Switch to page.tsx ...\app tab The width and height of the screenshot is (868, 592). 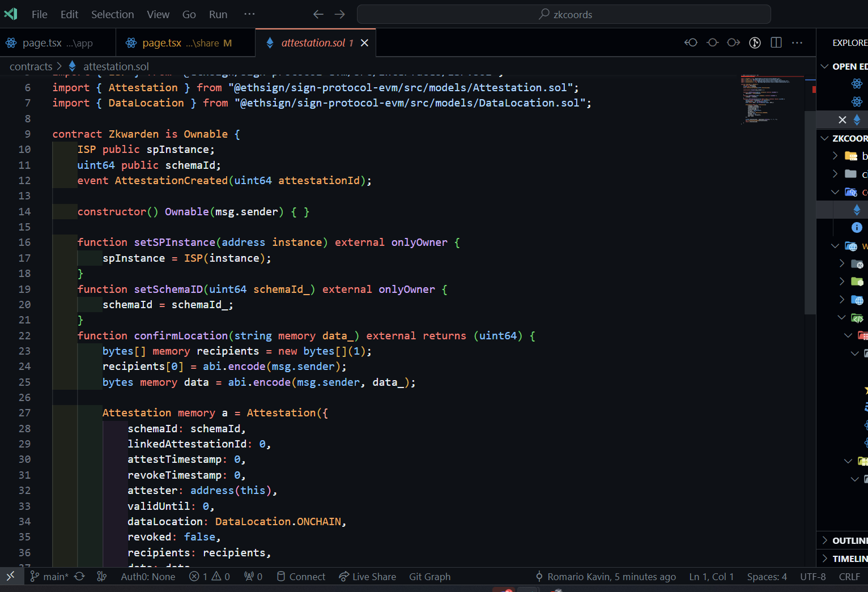[57, 43]
